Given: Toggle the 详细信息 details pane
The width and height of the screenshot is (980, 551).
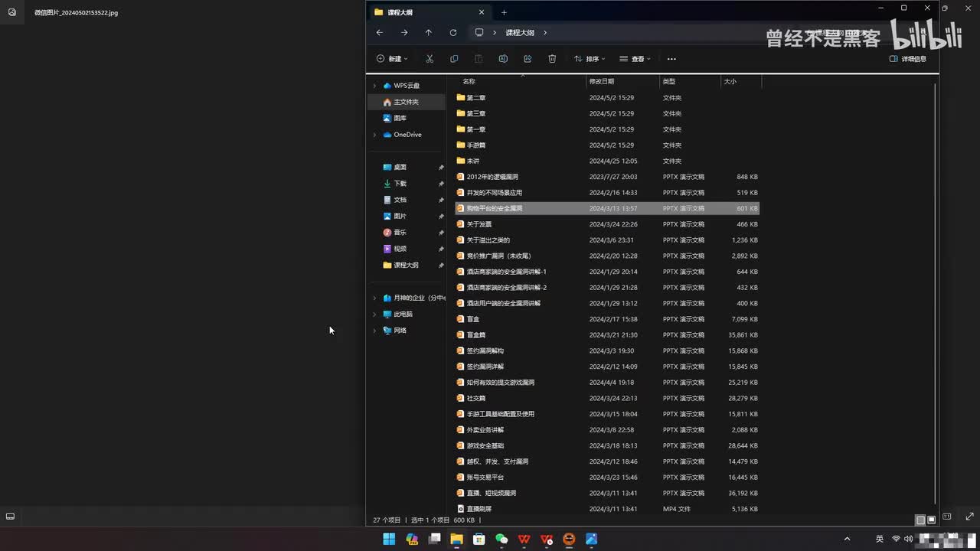Looking at the screenshot, I should (908, 59).
